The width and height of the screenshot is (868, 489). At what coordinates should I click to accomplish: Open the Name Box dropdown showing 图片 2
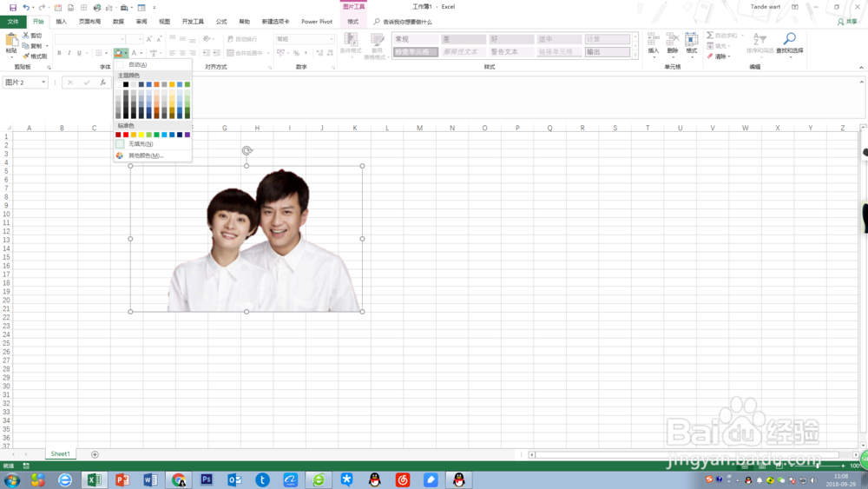click(43, 83)
